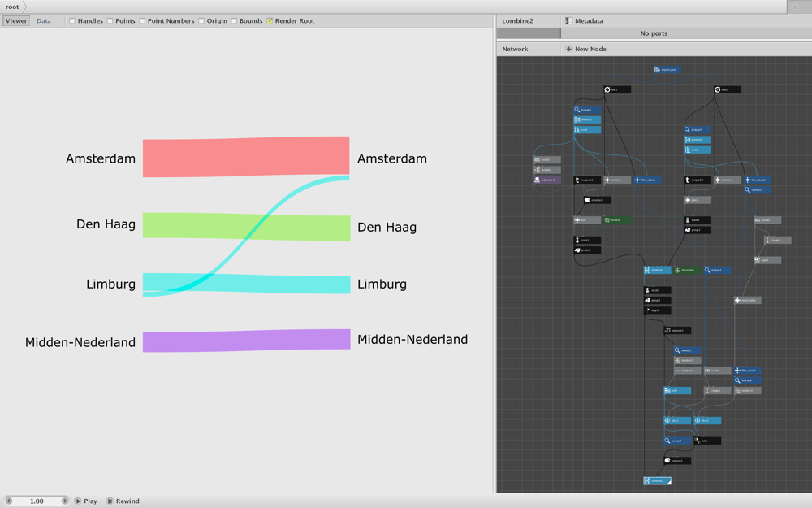Click the Den Haag label on the left

106,224
